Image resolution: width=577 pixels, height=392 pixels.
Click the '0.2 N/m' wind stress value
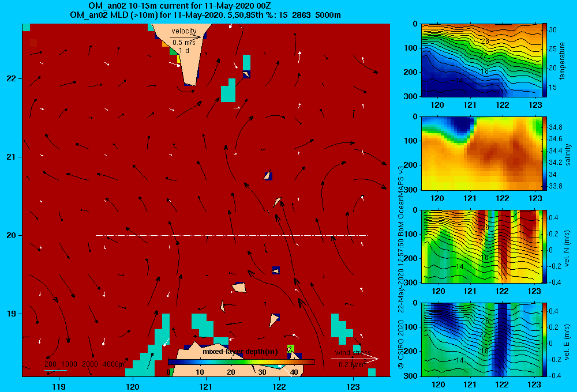[351, 365]
